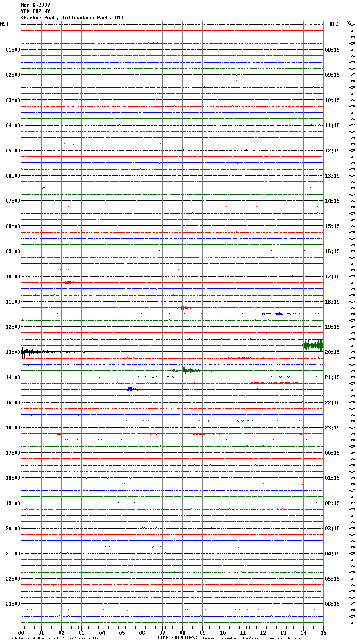Image resolution: width=357 pixels, height=644 pixels.
Task: Select the 22:00 MST time label
Action: tap(13, 579)
